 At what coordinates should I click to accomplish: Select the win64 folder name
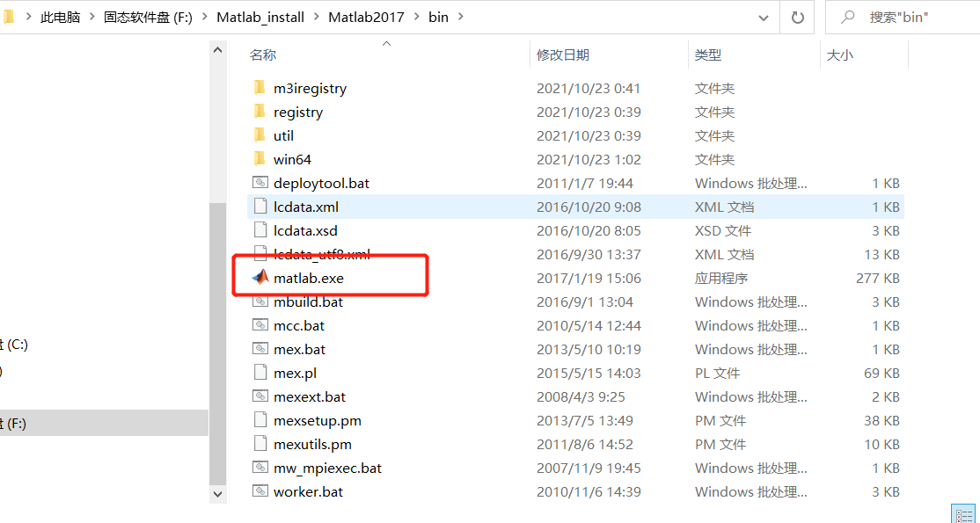[x=292, y=160]
